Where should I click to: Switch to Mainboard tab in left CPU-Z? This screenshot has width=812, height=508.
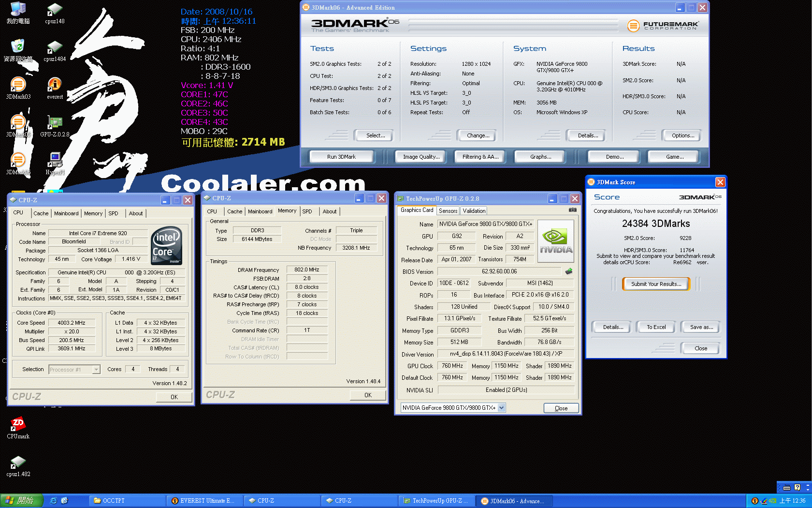[66, 213]
